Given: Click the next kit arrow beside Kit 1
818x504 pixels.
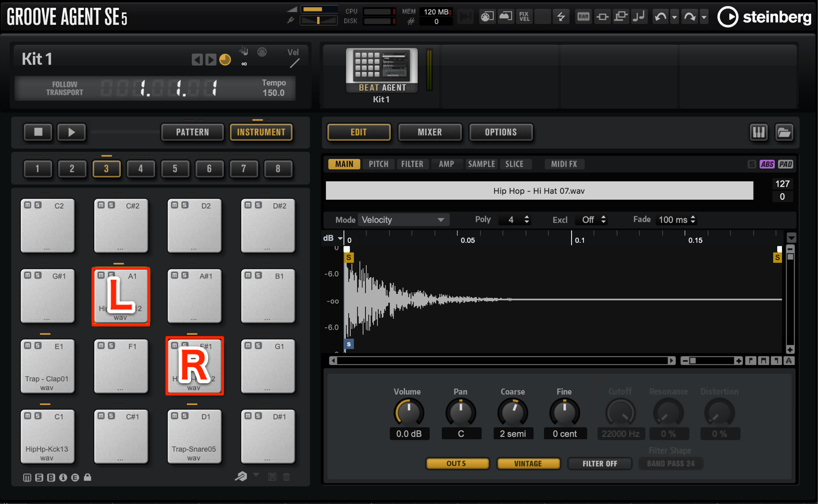Looking at the screenshot, I should pos(210,59).
